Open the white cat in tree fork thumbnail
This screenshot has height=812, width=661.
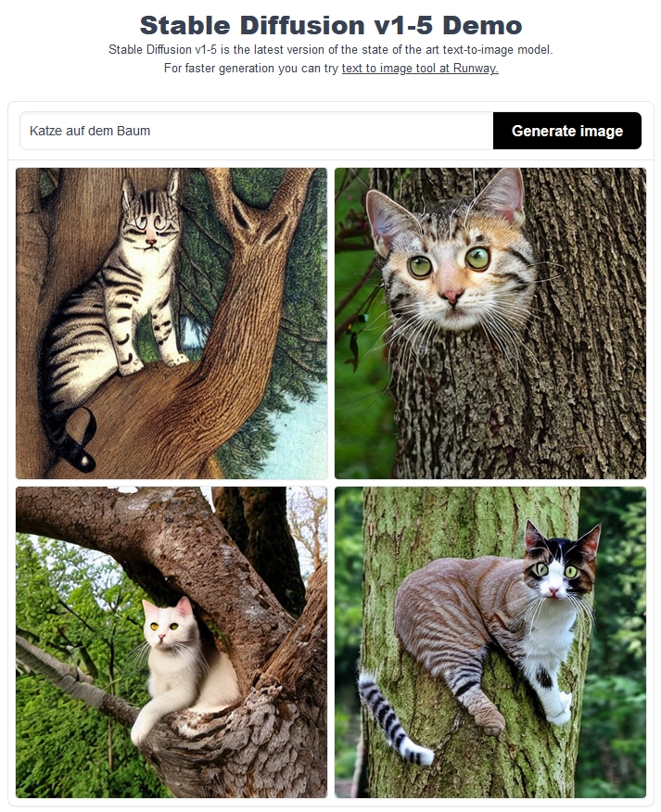(x=172, y=642)
